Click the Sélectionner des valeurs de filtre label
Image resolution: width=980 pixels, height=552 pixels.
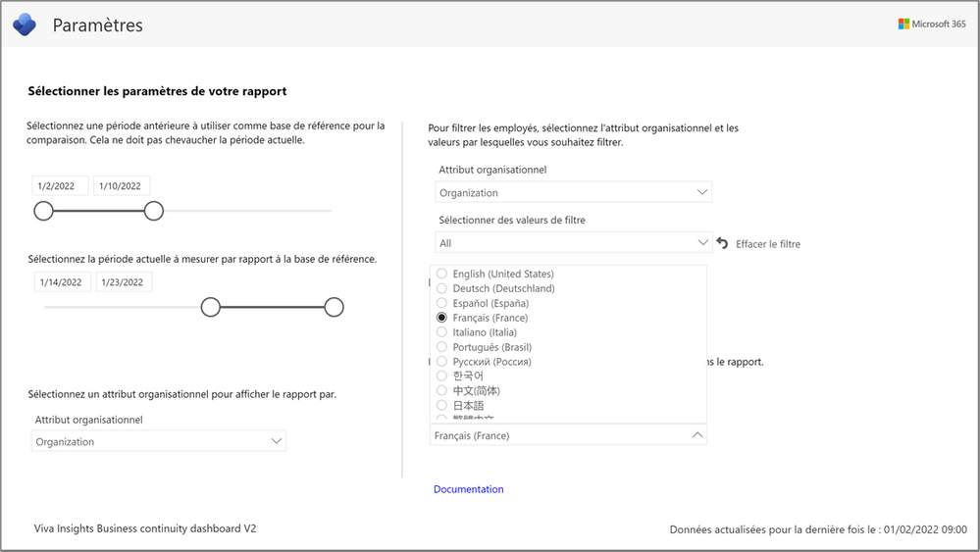(x=512, y=220)
